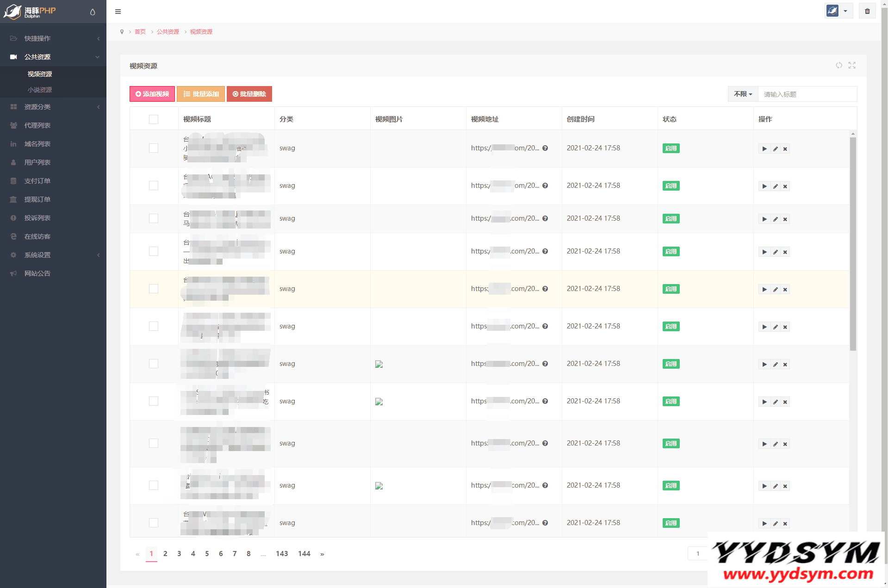Open the 代理列表 menu item
This screenshot has width=888, height=588.
click(x=37, y=125)
